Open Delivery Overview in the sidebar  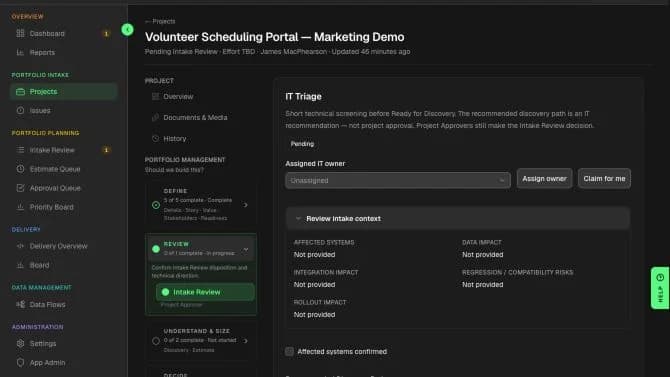(x=63, y=246)
